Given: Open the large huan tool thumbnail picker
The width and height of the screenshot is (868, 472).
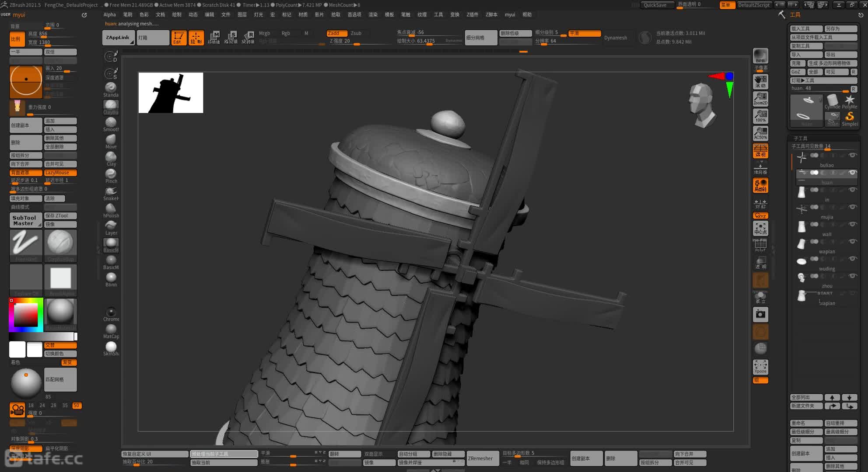Looking at the screenshot, I should 806,110.
